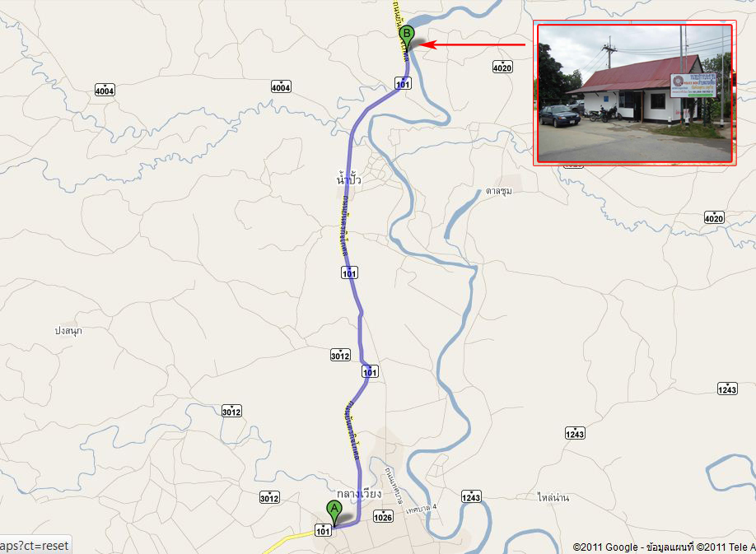Select the 1243 shield near the เทศบาล 4 road

471,496
